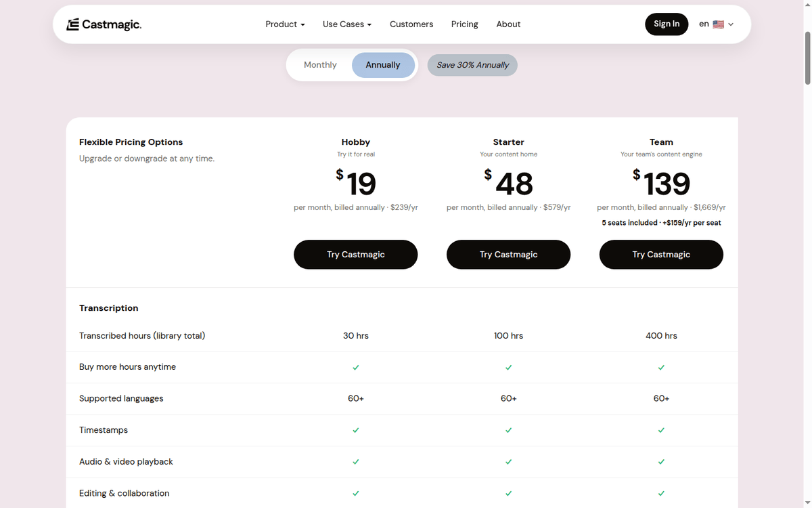Click the Hobby checkmark for Buy more hours
The image size is (812, 508).
tap(356, 367)
